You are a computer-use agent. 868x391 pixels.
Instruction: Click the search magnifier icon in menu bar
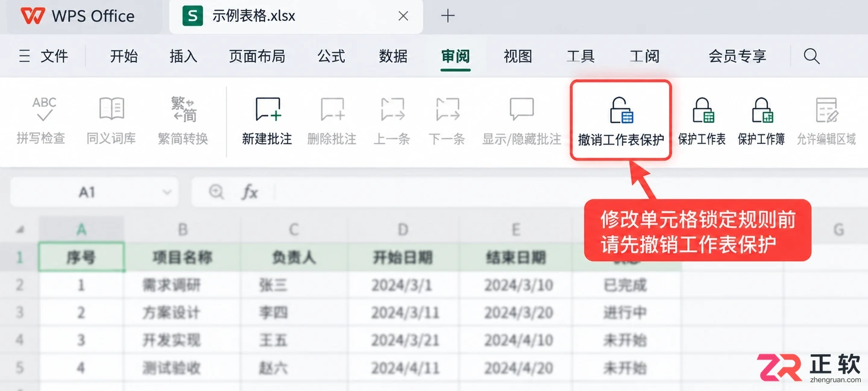click(x=812, y=57)
